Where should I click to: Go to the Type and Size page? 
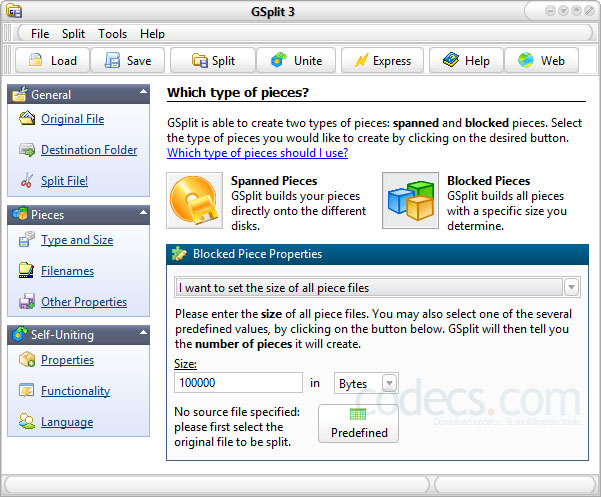(77, 240)
